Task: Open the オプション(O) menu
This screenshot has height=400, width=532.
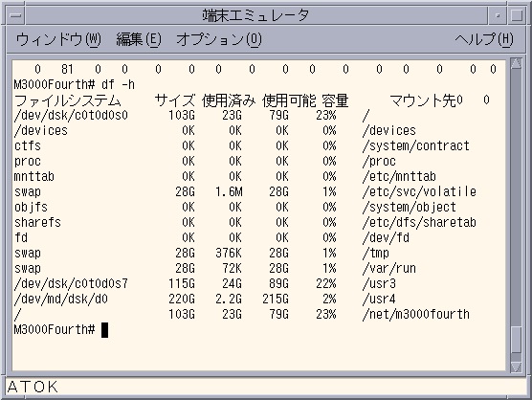Action: click(x=219, y=39)
